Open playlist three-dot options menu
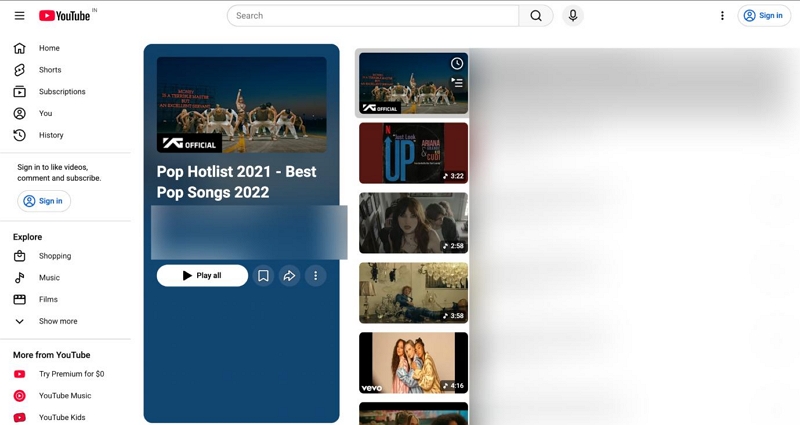Viewport: 800px width, 425px height. coord(315,276)
